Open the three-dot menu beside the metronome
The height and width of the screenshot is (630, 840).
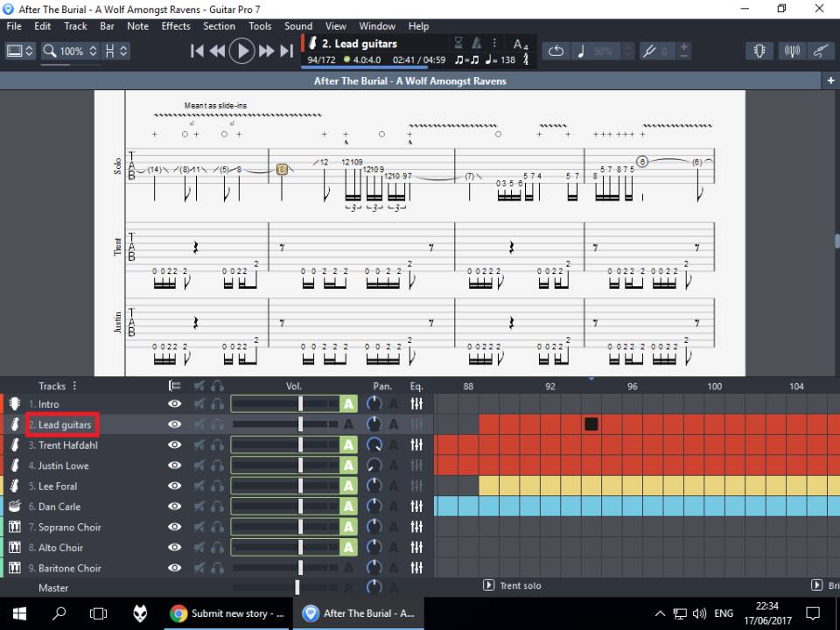coord(493,43)
